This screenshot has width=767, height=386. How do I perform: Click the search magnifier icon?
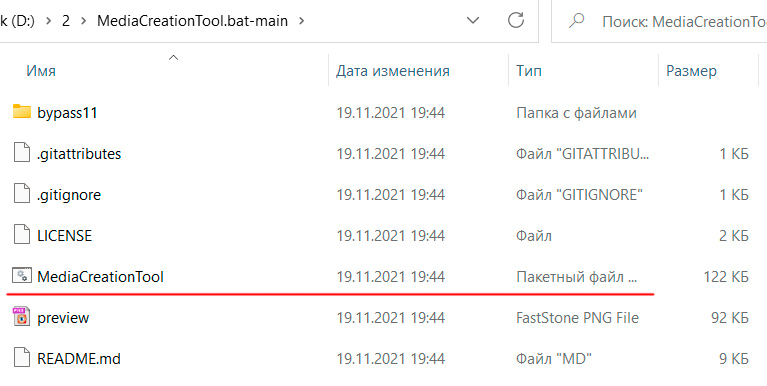(578, 21)
